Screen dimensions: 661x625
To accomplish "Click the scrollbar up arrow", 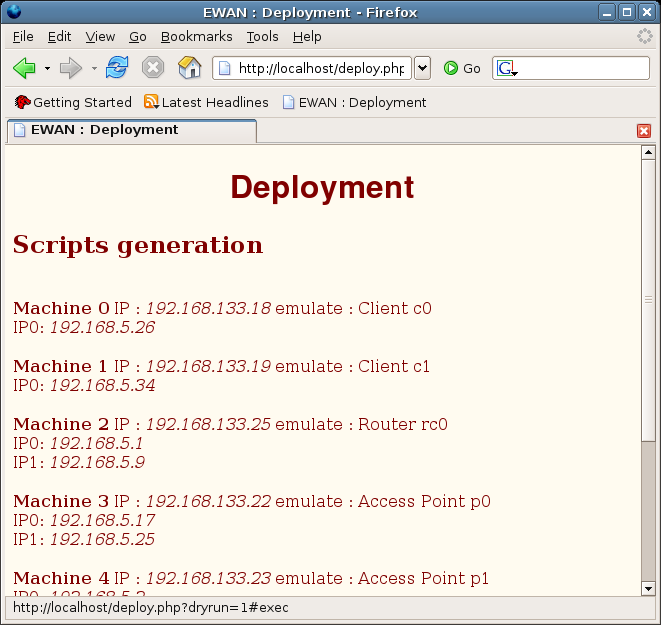I will coord(648,153).
